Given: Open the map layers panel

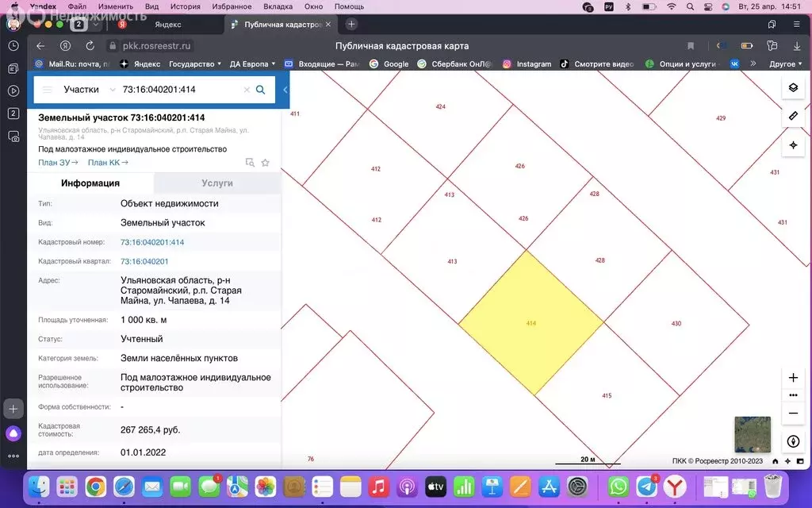Looking at the screenshot, I should point(793,87).
